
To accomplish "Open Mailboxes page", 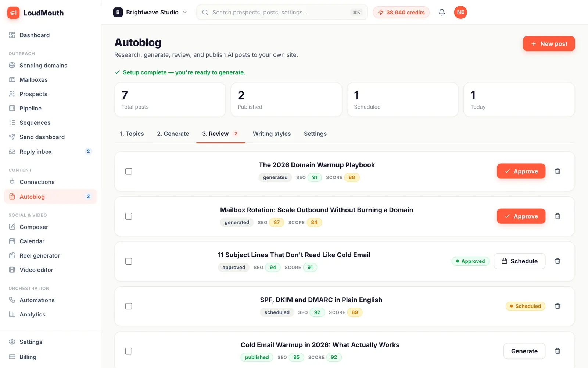I will point(50,79).
